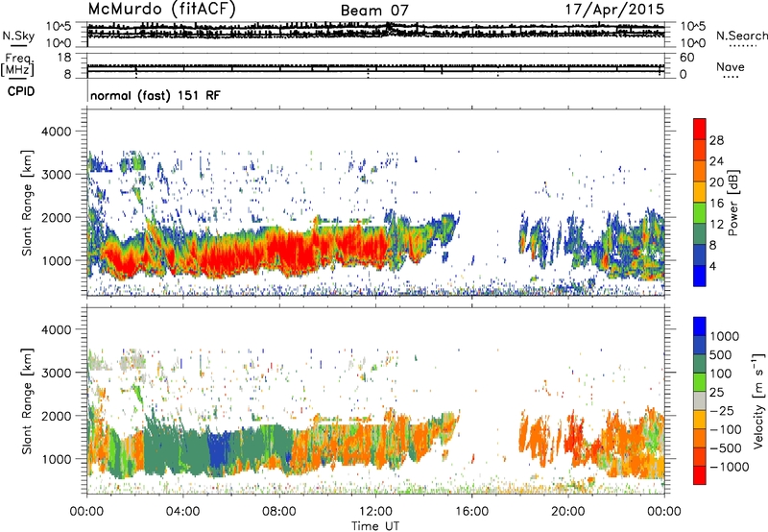Image resolution: width=768 pixels, height=532 pixels.
Task: Click the blue bottom of power color bar
Action: pos(700,276)
